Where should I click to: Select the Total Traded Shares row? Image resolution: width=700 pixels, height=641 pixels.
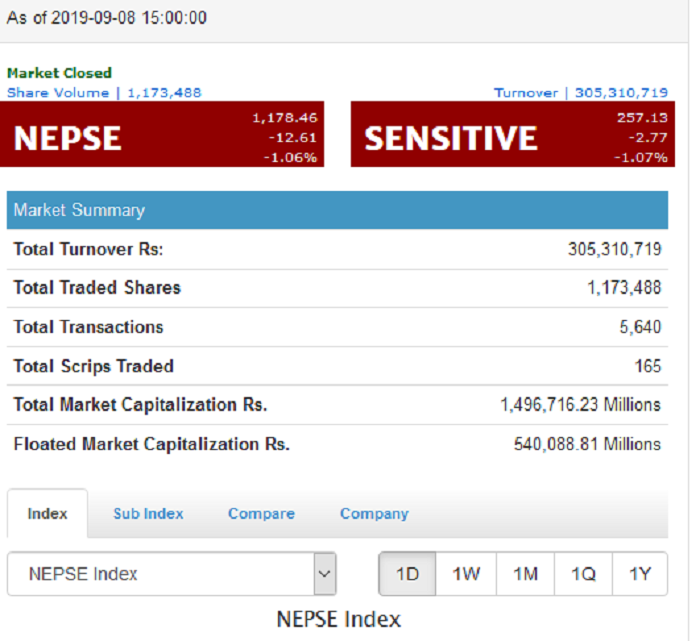(x=338, y=288)
